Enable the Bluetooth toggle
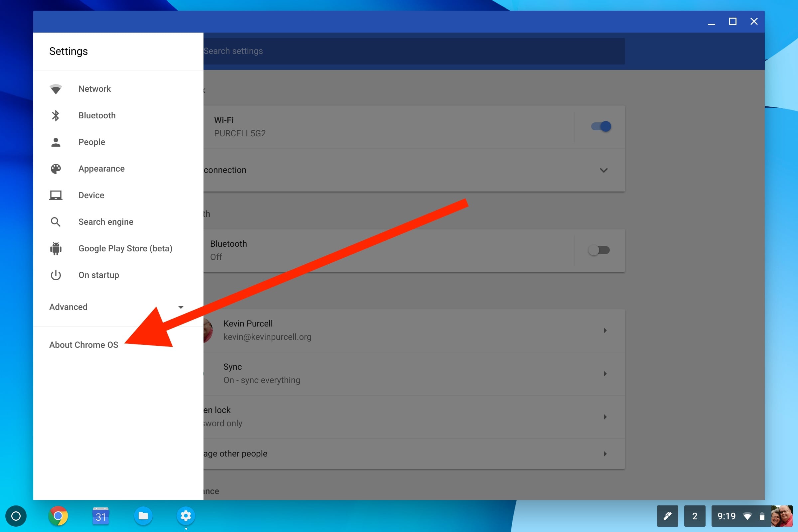The width and height of the screenshot is (798, 532). click(x=599, y=250)
